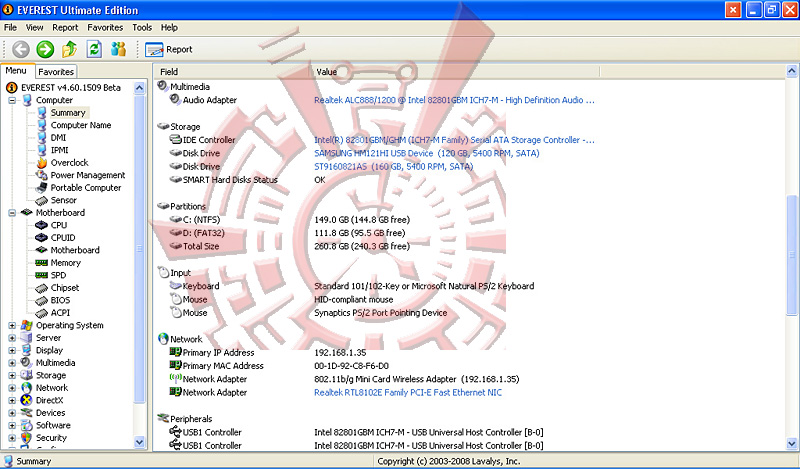Viewport: 800px width, 469px height.
Task: Switch to the Favorites tab
Action: point(56,72)
